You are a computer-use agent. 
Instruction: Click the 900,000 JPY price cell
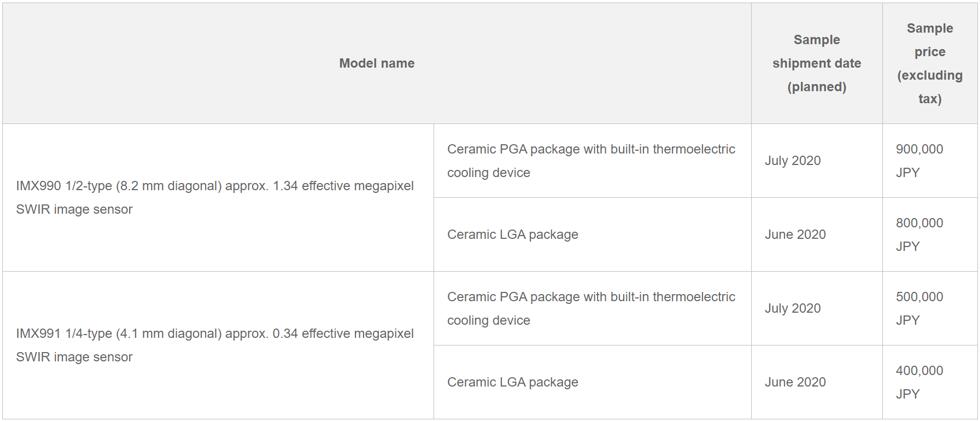(x=929, y=161)
